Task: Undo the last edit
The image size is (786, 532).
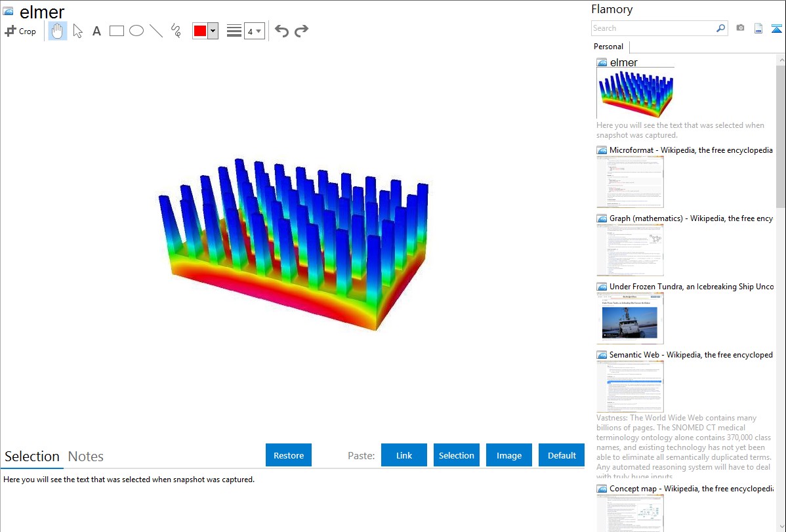Action: point(281,31)
